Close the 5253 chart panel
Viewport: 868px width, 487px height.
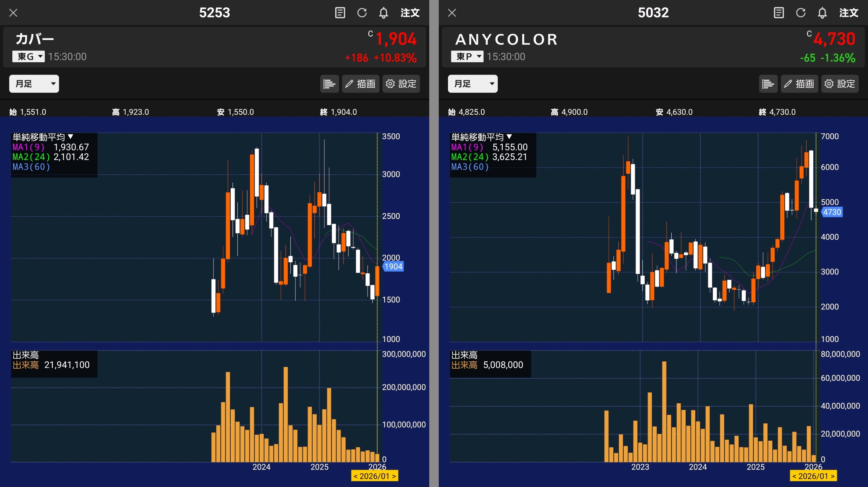(13, 13)
